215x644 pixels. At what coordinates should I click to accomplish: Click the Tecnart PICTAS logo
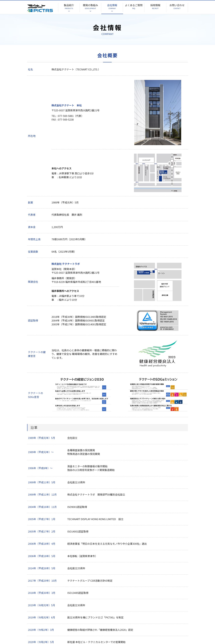pos(40,8)
